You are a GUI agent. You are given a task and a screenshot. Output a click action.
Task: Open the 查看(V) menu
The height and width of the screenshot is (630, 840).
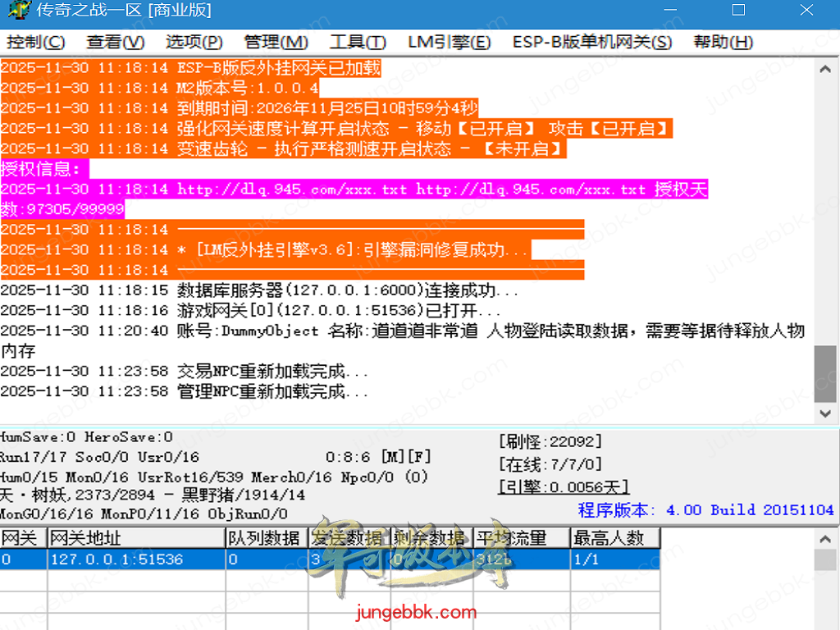[x=116, y=43]
